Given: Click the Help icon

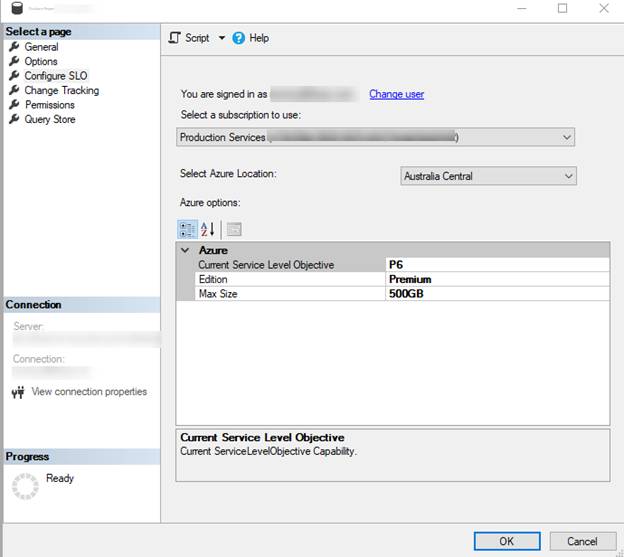Looking at the screenshot, I should (x=239, y=38).
